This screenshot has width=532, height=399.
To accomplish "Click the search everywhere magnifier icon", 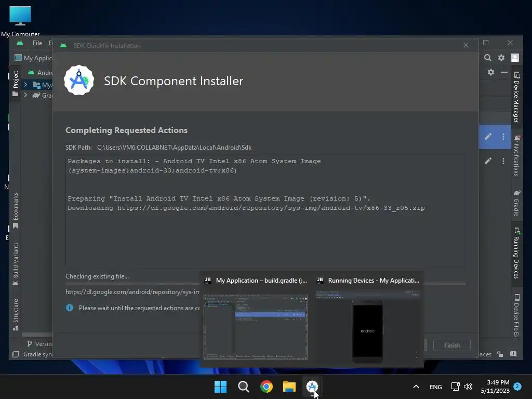I will (x=487, y=58).
